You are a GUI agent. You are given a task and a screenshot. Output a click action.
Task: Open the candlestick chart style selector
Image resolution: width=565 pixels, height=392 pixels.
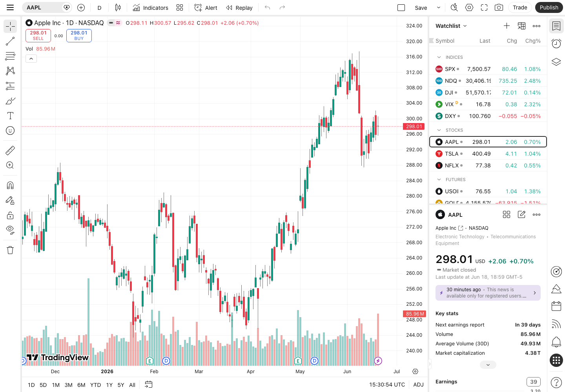118,7
